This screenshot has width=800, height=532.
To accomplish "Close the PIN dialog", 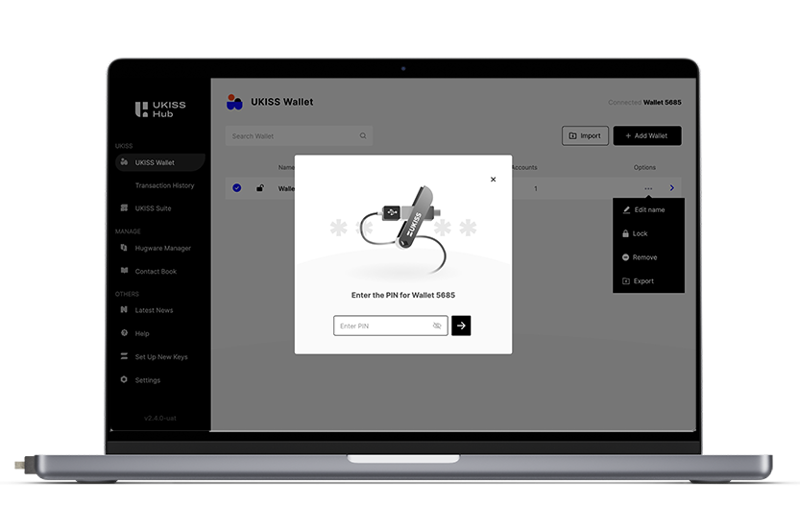I will pyautogui.click(x=493, y=180).
